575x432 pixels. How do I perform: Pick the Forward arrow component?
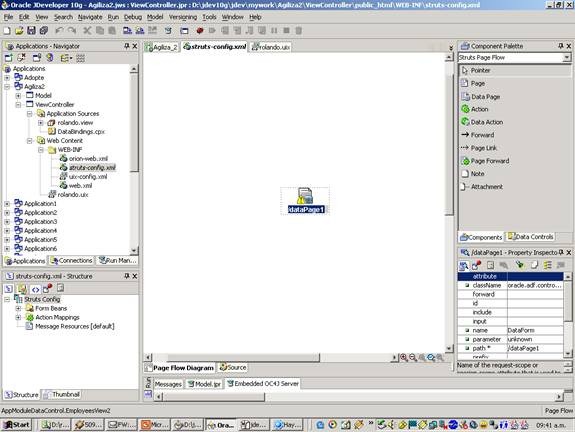pos(477,135)
